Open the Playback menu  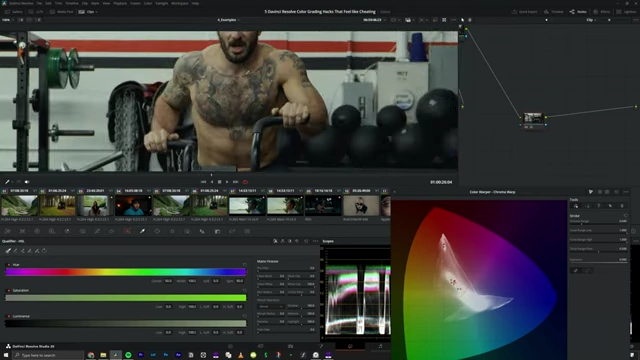pyautogui.click(x=120, y=3)
